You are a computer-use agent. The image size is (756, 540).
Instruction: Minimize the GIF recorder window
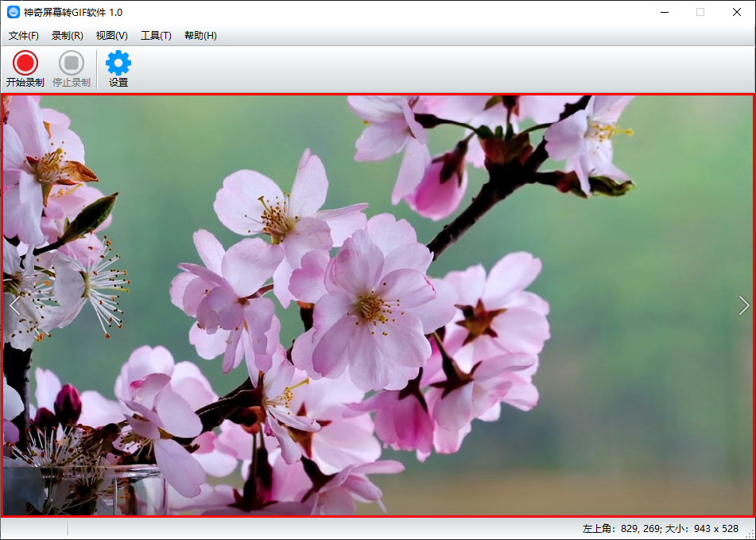pyautogui.click(x=665, y=12)
